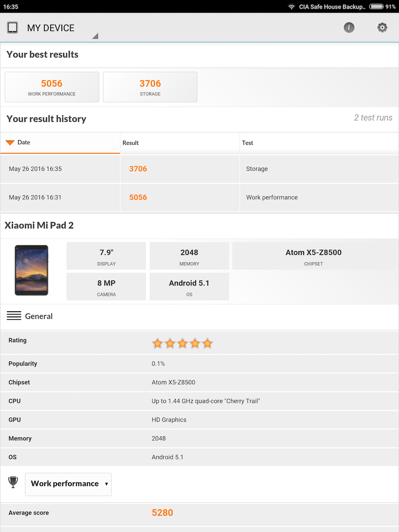The width and height of the screenshot is (399, 532).
Task: Click the 3706 score in history
Action: tap(138, 169)
